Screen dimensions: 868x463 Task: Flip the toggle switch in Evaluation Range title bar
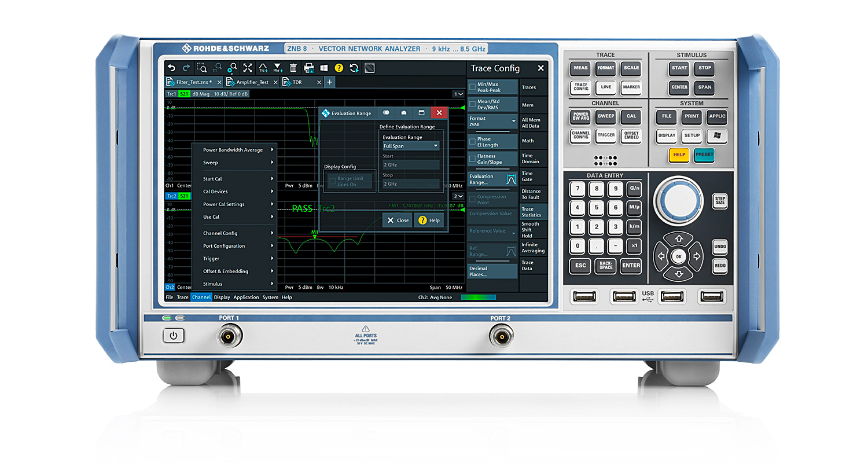pyautogui.click(x=386, y=113)
